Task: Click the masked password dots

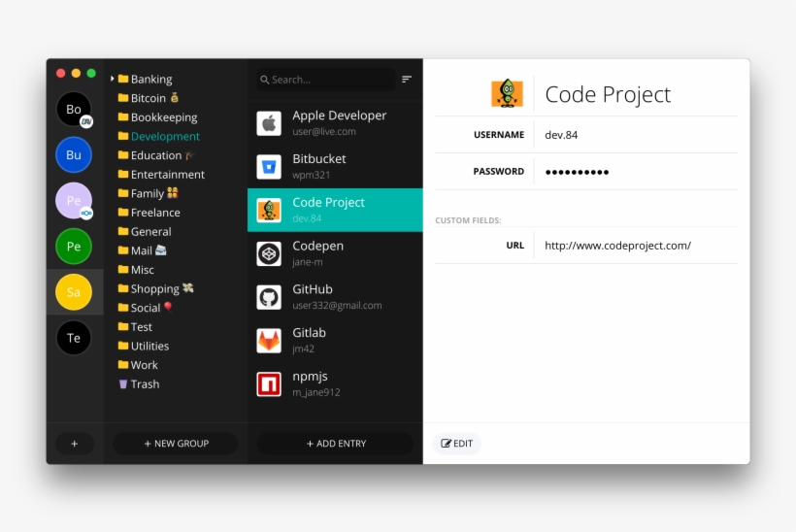Action: pos(577,172)
